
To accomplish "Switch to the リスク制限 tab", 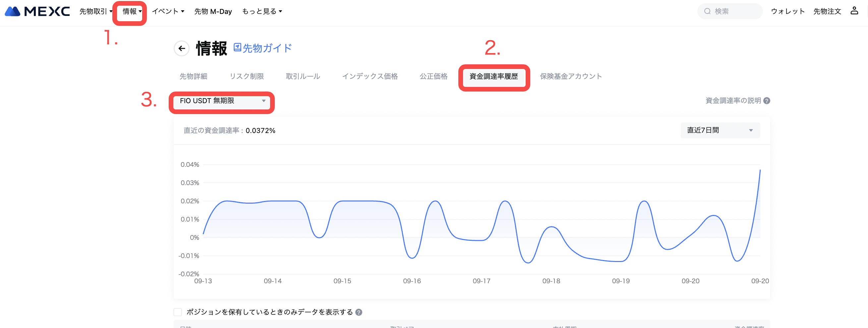I will pyautogui.click(x=246, y=77).
